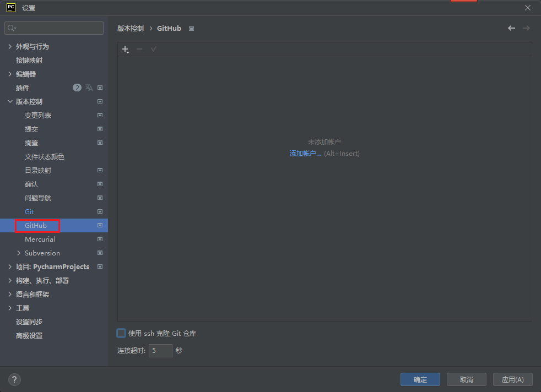Image resolution: width=541 pixels, height=392 pixels.
Task: Expand the 编辑器 section
Action: [x=10, y=74]
